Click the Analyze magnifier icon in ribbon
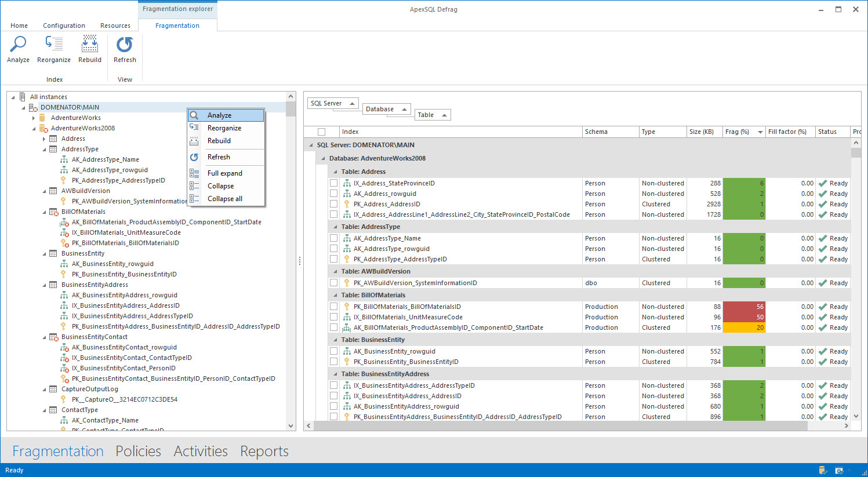 pos(18,44)
